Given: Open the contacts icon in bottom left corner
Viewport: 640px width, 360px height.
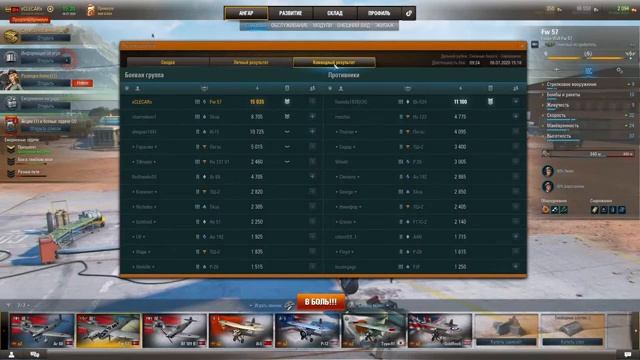Looking at the screenshot, I should [11, 355].
